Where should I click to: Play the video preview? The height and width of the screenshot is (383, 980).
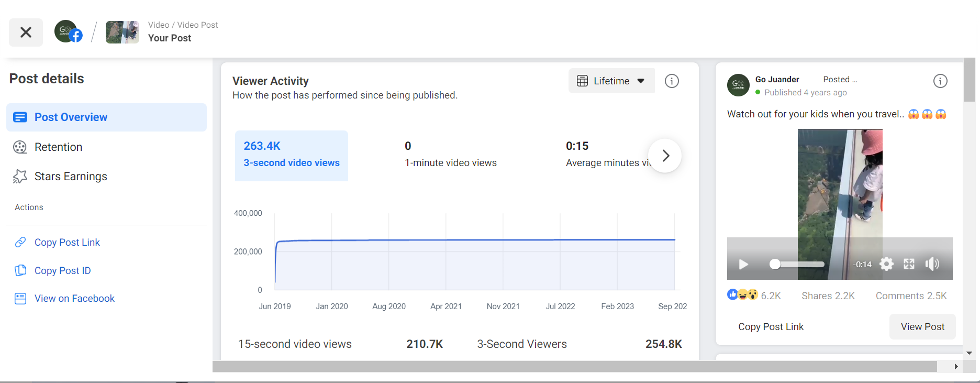743,265
